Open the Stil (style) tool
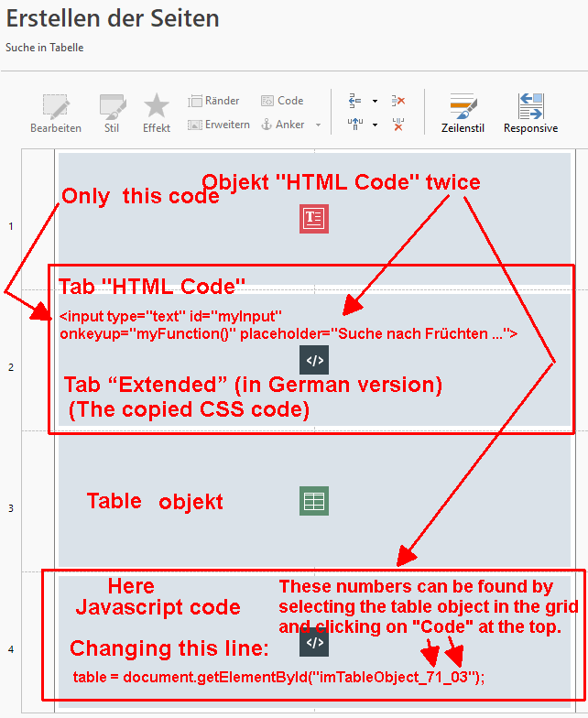Viewport: 588px width, 718px height. (x=112, y=112)
